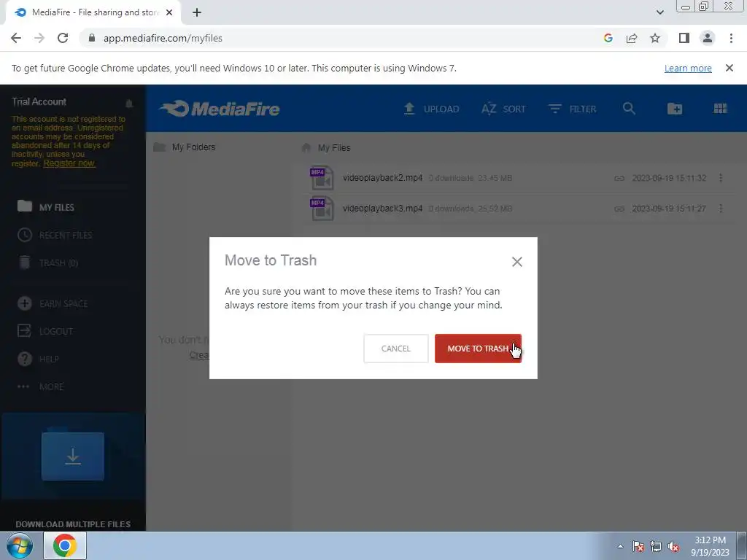Click the Upload toolbar button

[431, 109]
